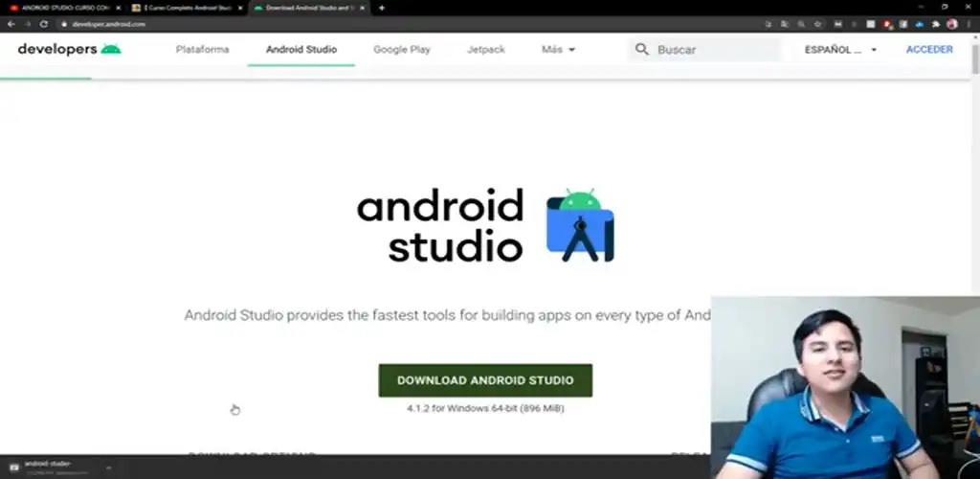The height and width of the screenshot is (479, 980).
Task: Open the android-studio downloaded file in download bar
Action: pyautogui.click(x=50, y=468)
